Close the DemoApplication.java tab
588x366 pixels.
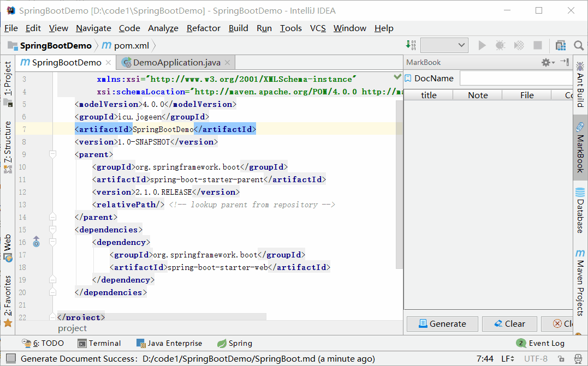tap(227, 63)
